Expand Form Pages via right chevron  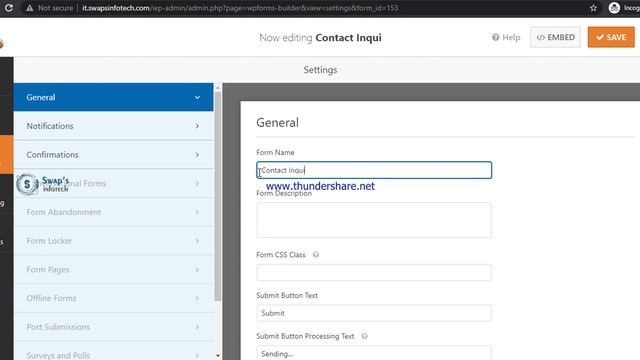click(x=197, y=270)
